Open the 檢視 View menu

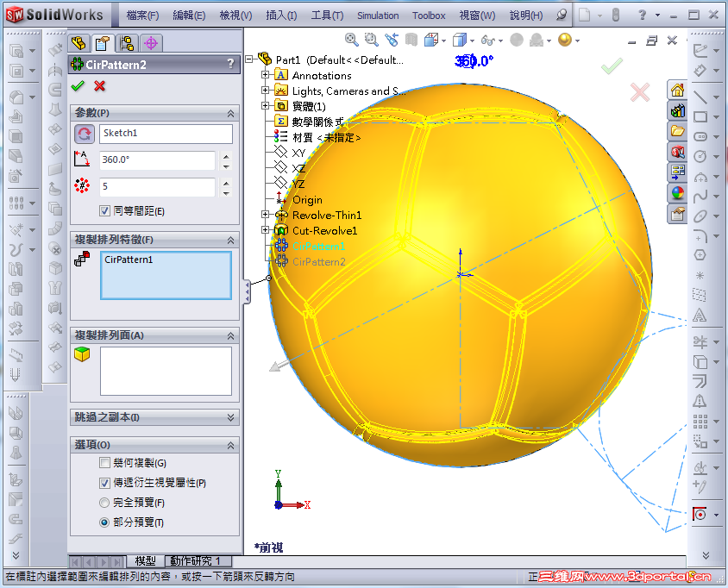tap(235, 16)
